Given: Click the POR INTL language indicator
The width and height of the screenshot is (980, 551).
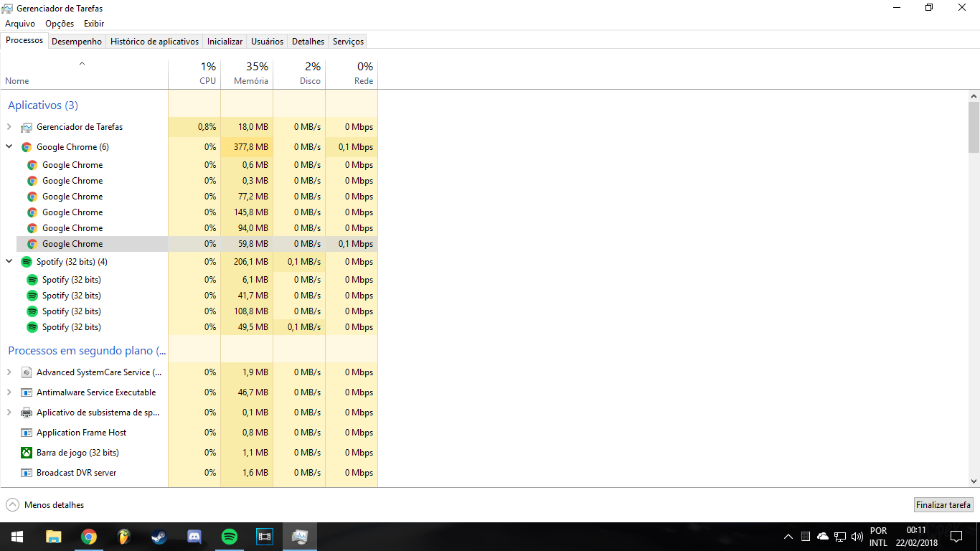Looking at the screenshot, I should 878,537.
